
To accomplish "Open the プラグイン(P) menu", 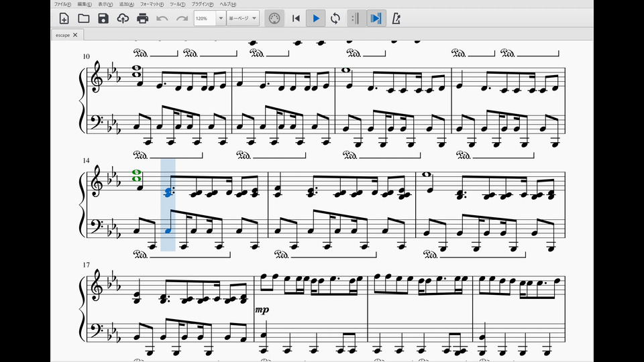I will click(203, 4).
